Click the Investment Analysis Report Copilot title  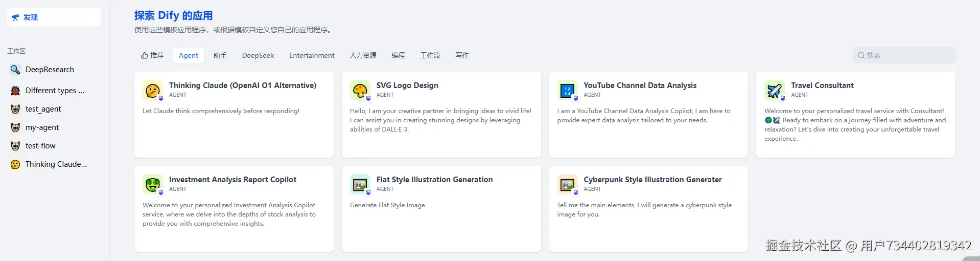[x=232, y=180]
